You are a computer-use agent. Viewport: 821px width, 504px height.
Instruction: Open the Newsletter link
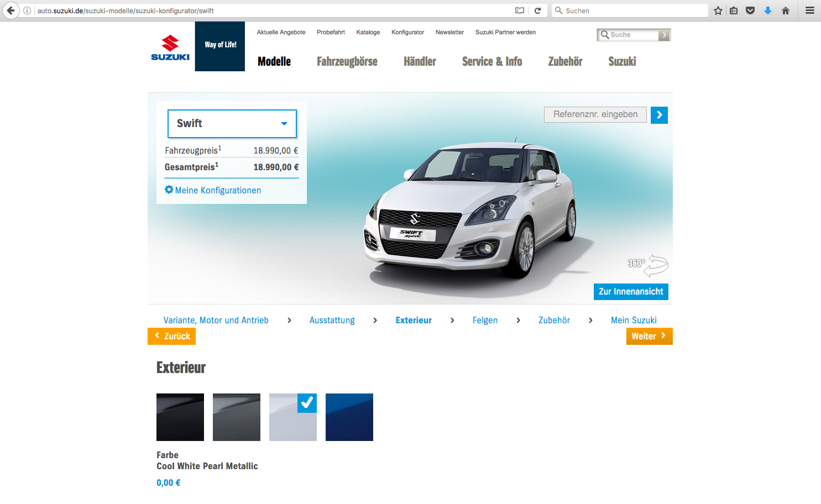click(x=449, y=32)
